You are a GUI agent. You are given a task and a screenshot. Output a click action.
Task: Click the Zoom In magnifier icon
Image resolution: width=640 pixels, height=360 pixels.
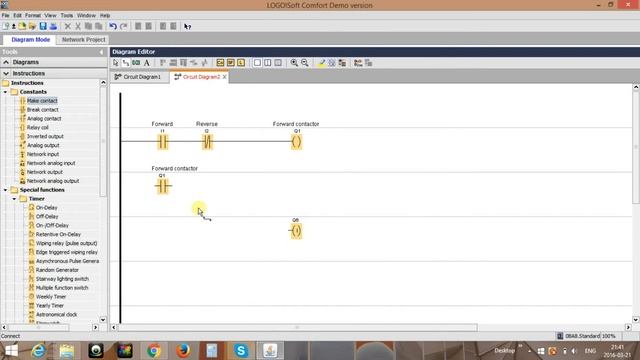294,63
